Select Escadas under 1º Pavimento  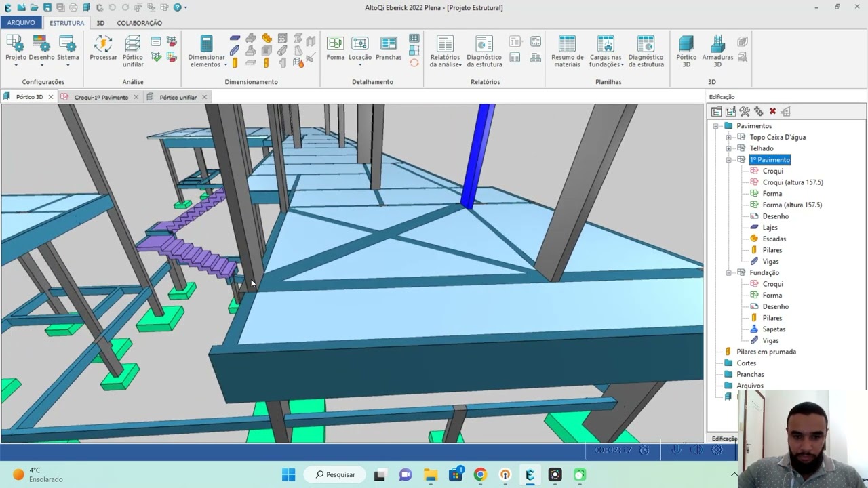(774, 239)
